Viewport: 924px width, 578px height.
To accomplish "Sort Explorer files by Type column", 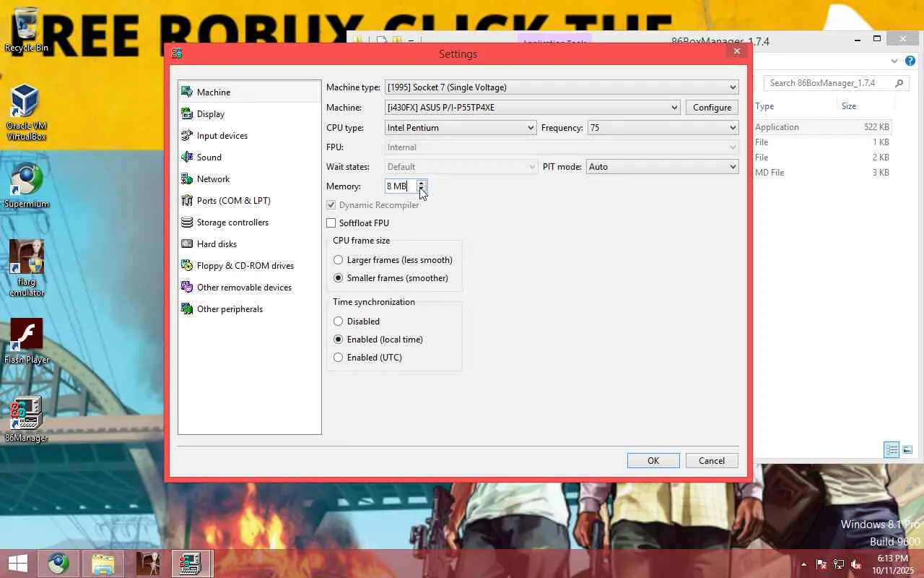I will [x=764, y=106].
